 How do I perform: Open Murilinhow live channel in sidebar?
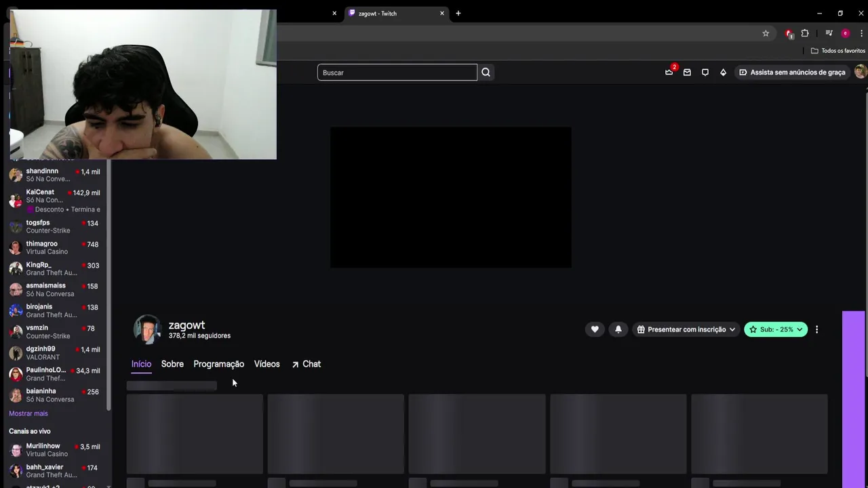click(x=54, y=450)
